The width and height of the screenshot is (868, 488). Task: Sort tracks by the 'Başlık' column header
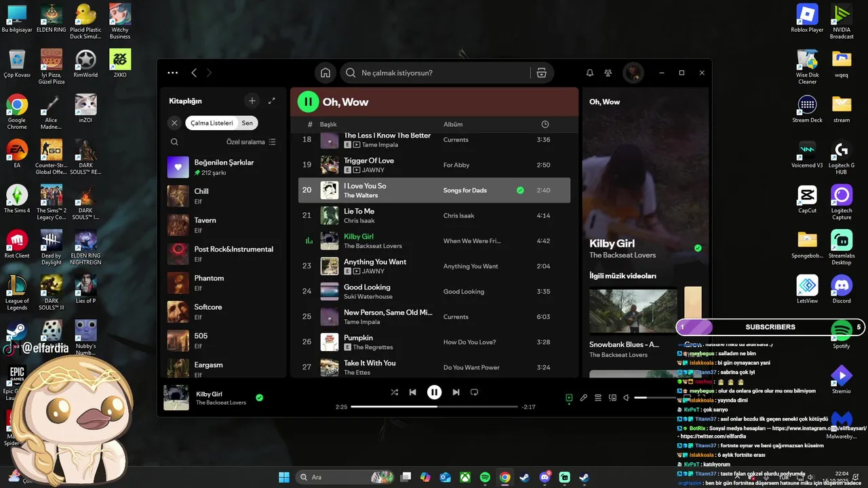328,124
